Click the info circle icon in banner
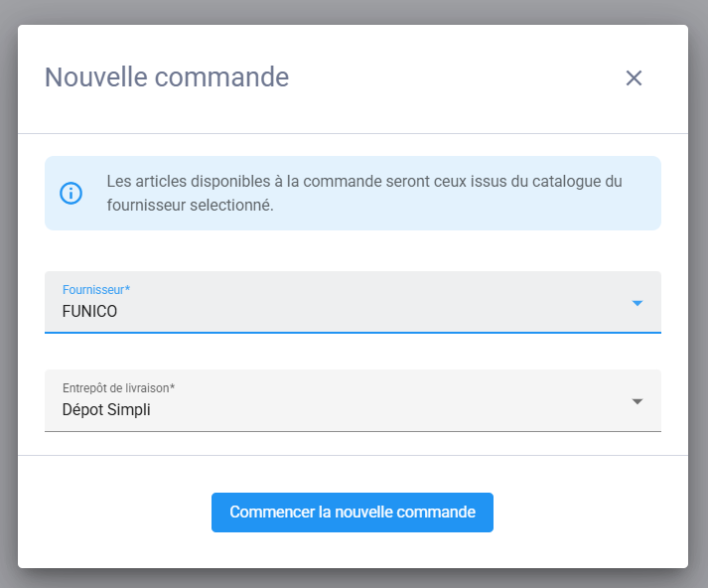 click(71, 193)
